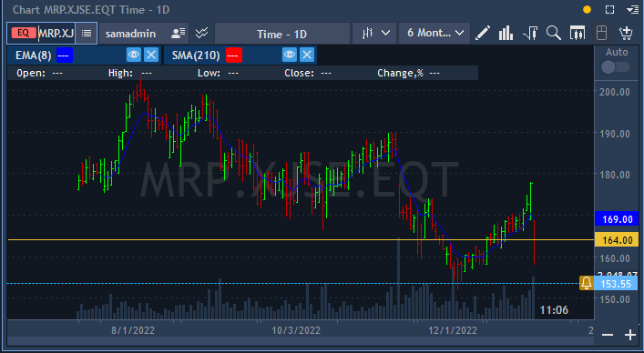Click the chart horizontal scrollbar
Image resolution: width=644 pixels, height=353 pixels.
[301, 341]
